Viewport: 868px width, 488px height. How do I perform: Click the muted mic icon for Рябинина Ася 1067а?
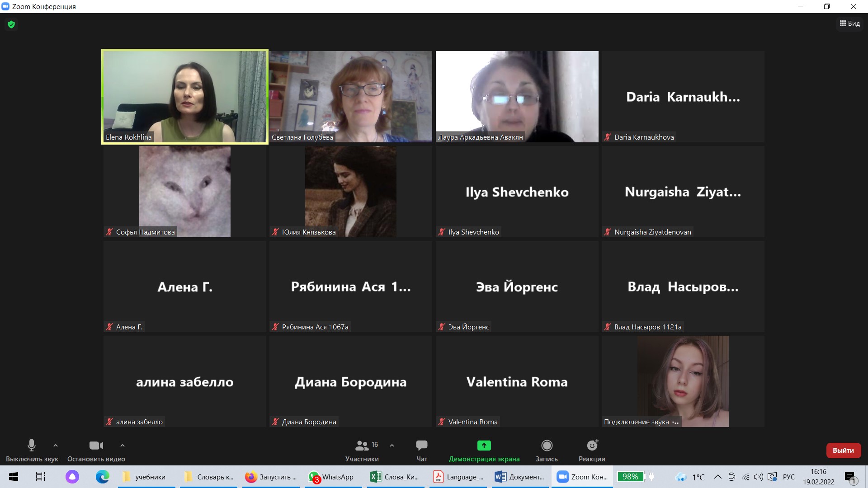pos(275,327)
